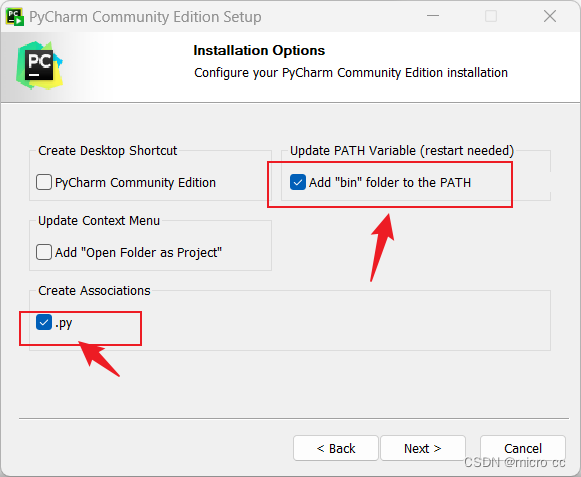Click the PyCharm icon in the title bar
581x477 pixels.
click(15, 17)
